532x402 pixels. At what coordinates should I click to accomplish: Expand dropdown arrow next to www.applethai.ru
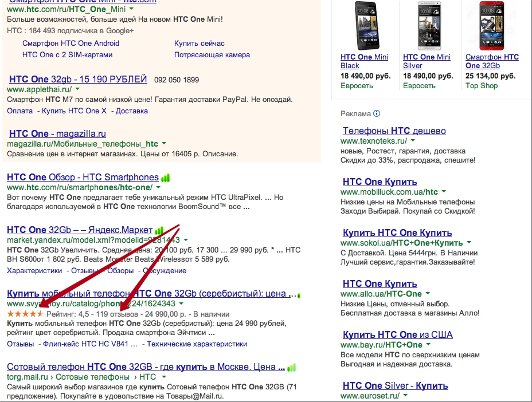click(77, 90)
